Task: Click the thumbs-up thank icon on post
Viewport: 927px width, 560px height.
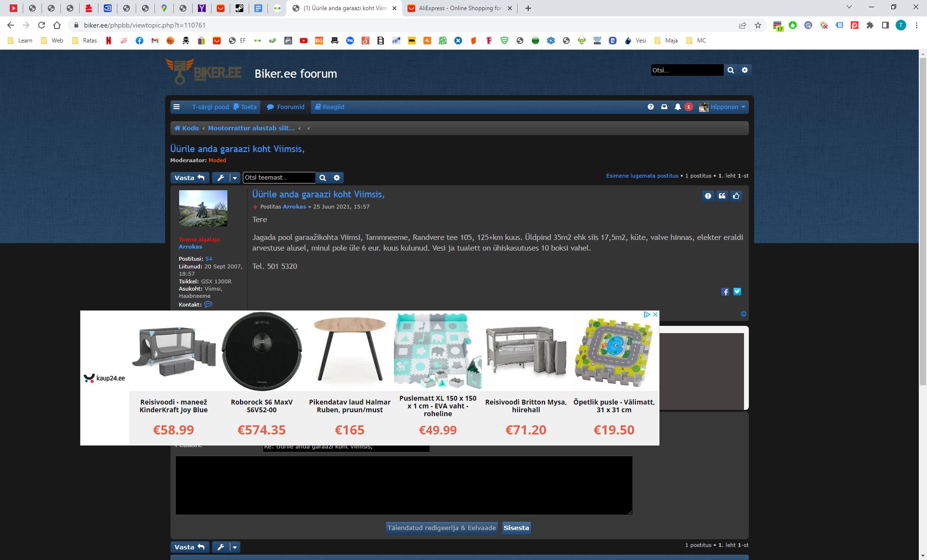Action: pos(736,196)
